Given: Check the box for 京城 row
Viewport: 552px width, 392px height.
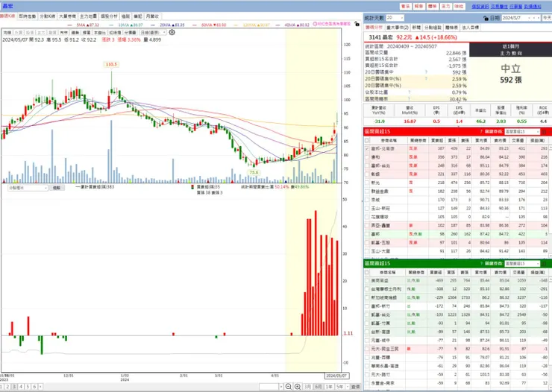Looking at the screenshot, I should click(x=367, y=200).
